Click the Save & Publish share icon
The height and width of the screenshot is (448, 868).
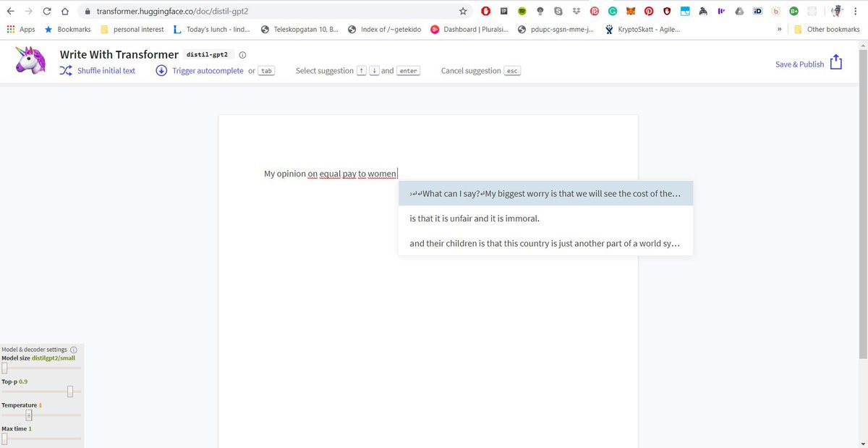(836, 62)
